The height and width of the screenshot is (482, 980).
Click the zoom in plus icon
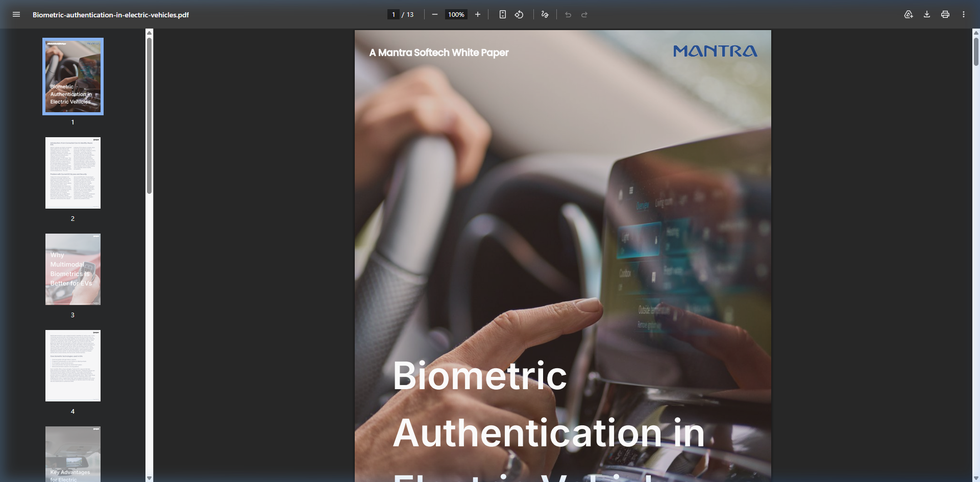click(x=478, y=14)
